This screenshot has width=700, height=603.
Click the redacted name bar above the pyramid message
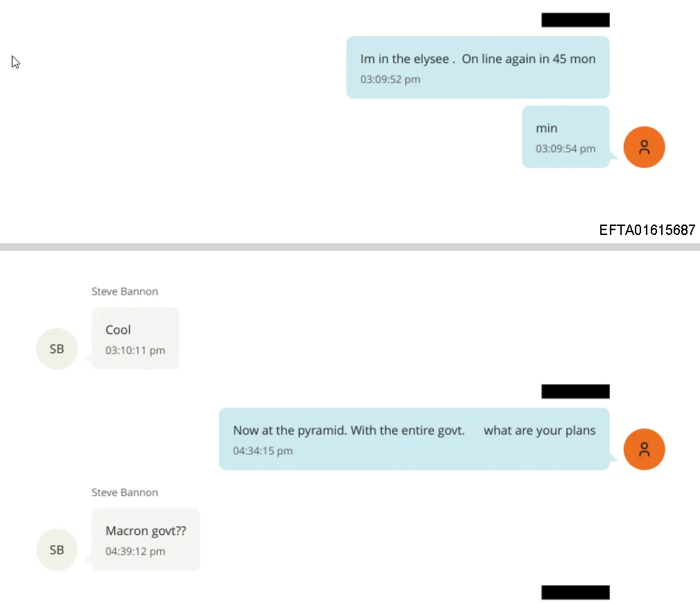[575, 392]
